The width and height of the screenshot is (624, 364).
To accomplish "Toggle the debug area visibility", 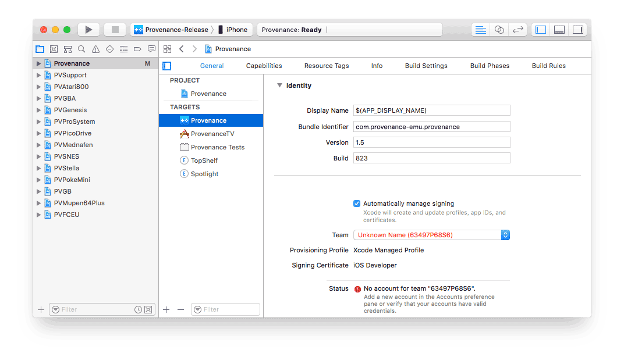I will tap(559, 30).
